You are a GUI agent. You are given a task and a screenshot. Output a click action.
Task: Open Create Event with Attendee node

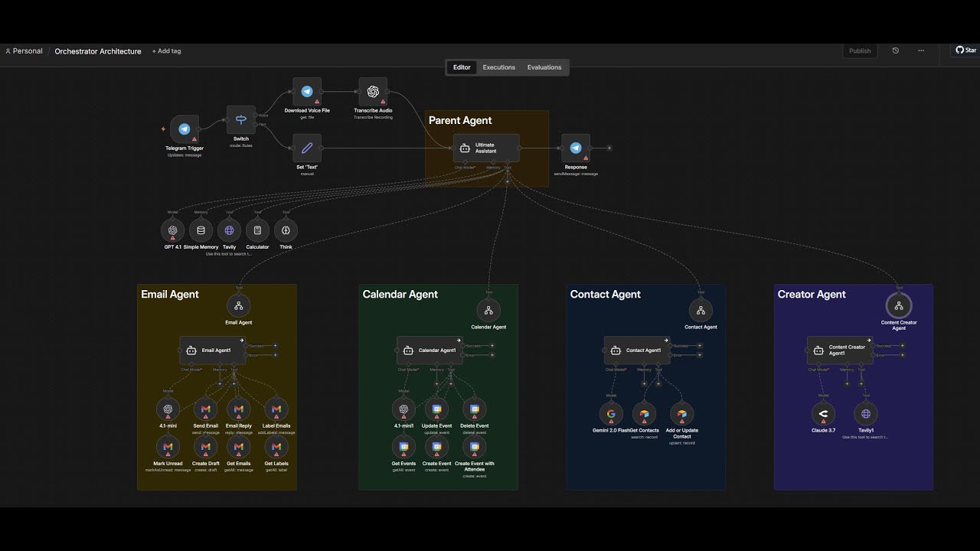click(x=474, y=447)
